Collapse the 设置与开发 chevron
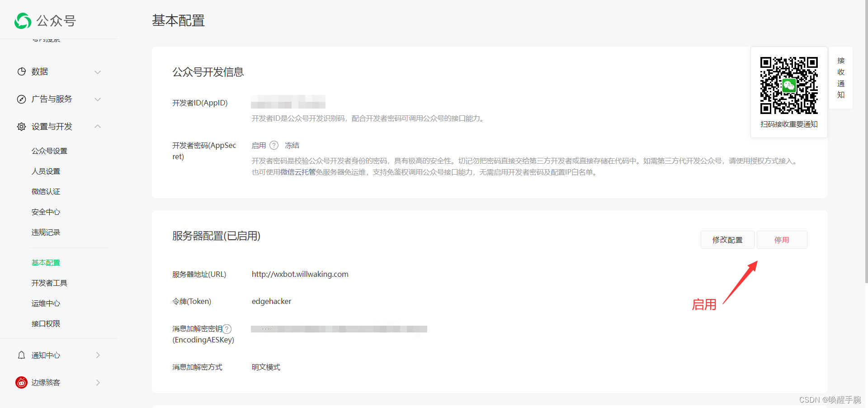This screenshot has height=408, width=868. pos(98,126)
